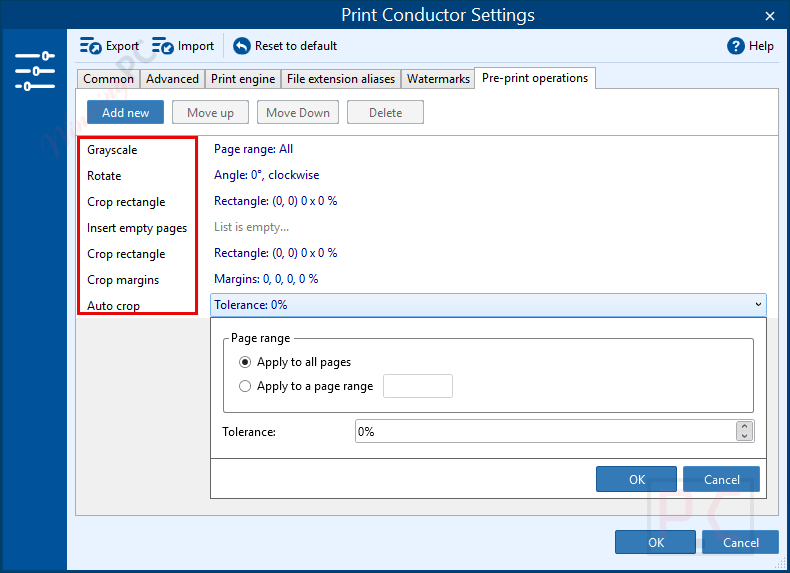Click the Move Down button
Image resolution: width=790 pixels, height=573 pixels.
[x=298, y=112]
